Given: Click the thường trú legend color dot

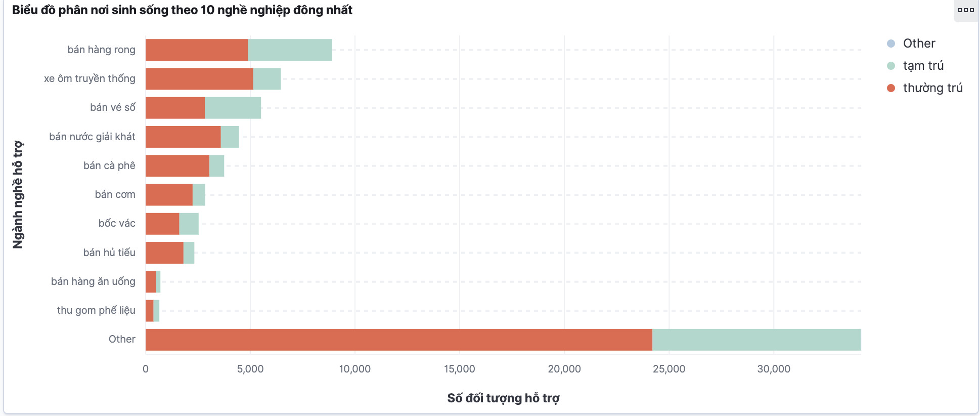Looking at the screenshot, I should 891,88.
